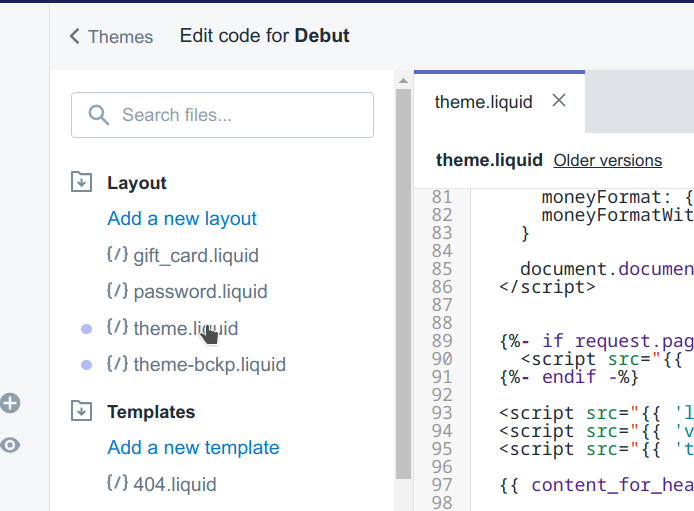Screen dimensions: 694x511
Task: Open 404.liquid template file
Action: (175, 484)
